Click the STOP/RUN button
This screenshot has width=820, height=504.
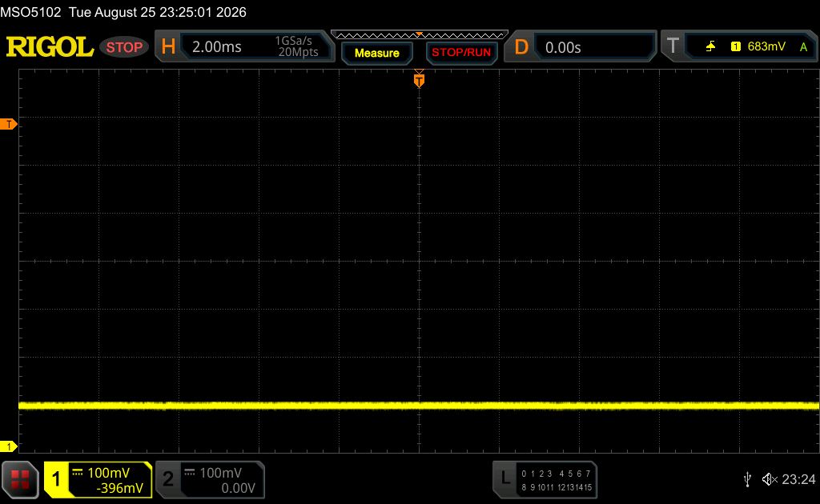pyautogui.click(x=461, y=53)
